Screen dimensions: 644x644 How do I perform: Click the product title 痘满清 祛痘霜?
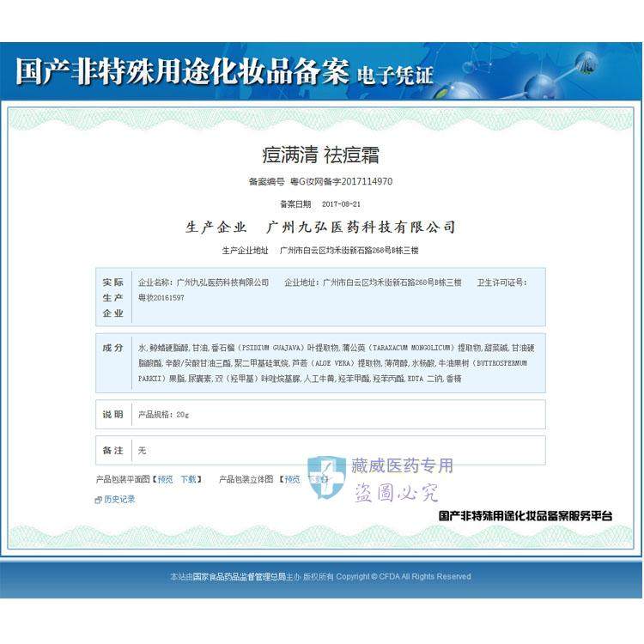pyautogui.click(x=321, y=155)
